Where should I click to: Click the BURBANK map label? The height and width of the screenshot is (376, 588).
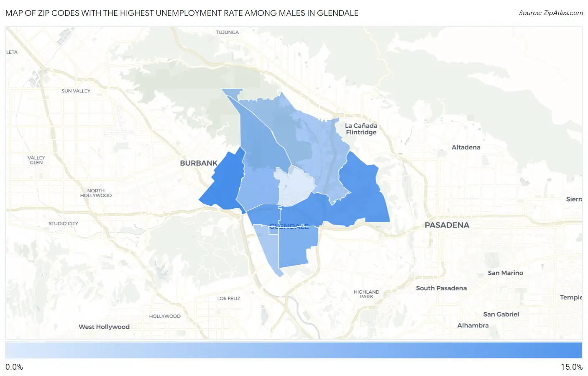(199, 163)
